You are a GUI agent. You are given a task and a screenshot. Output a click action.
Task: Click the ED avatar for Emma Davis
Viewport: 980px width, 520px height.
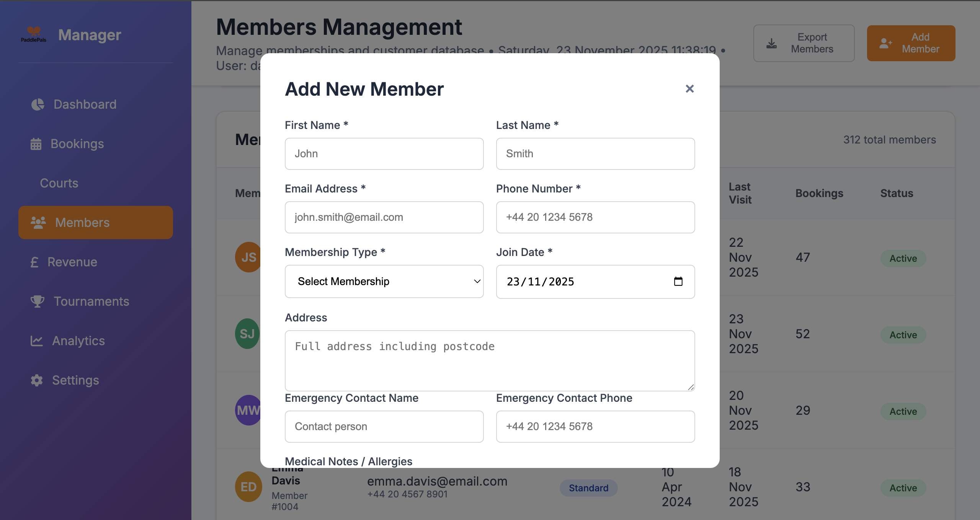(x=249, y=487)
